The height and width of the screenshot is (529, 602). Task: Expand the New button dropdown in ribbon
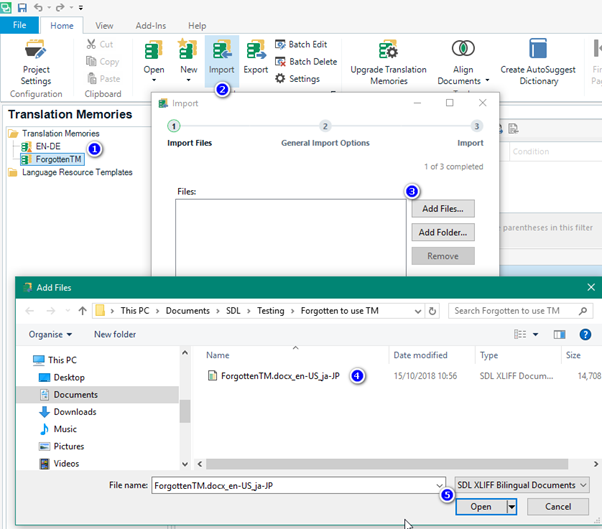pos(189,80)
